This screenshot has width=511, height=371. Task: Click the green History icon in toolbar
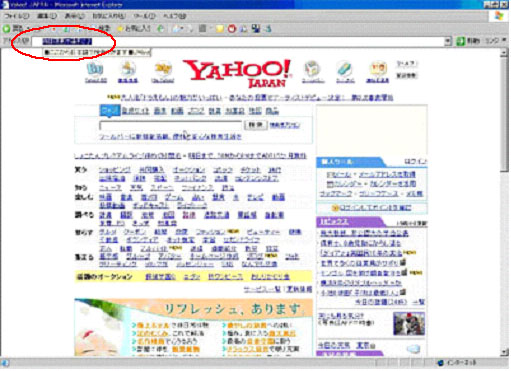(161, 29)
